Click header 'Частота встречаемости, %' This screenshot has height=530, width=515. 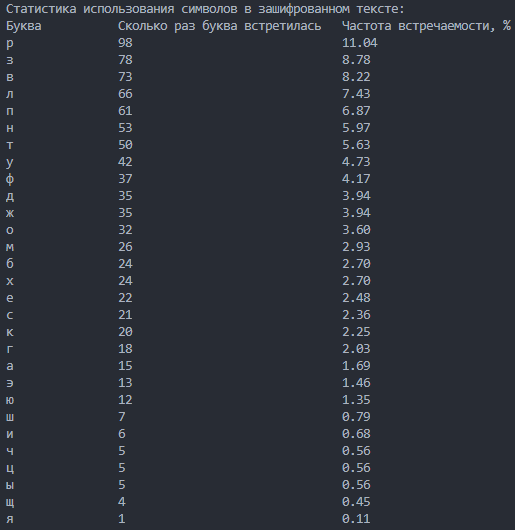tap(426, 26)
